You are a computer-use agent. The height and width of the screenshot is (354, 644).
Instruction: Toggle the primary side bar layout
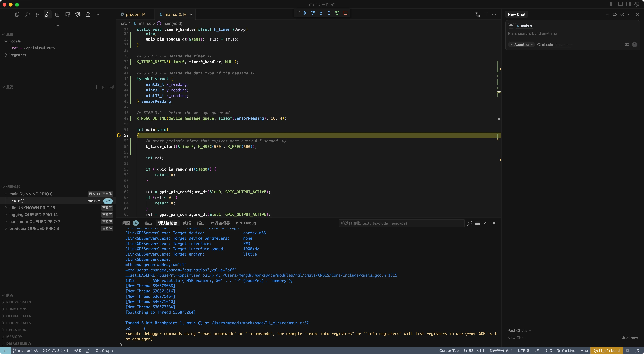coord(612,4)
